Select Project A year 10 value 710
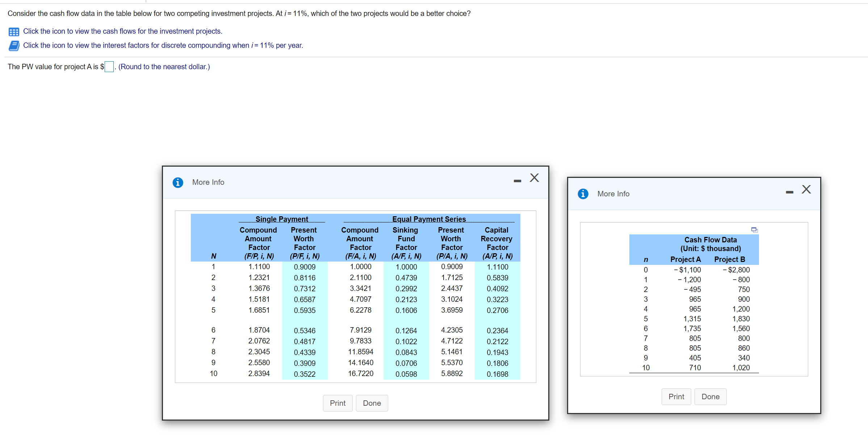Image resolution: width=868 pixels, height=438 pixels. click(695, 368)
